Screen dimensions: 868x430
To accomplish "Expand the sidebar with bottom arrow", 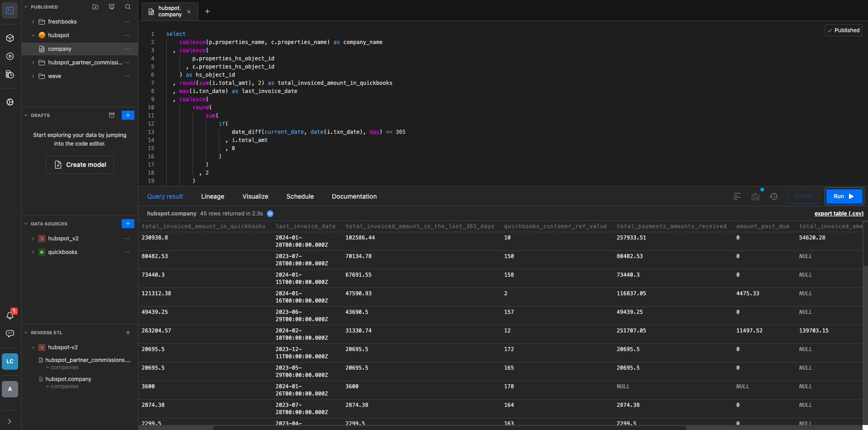I will click(10, 421).
